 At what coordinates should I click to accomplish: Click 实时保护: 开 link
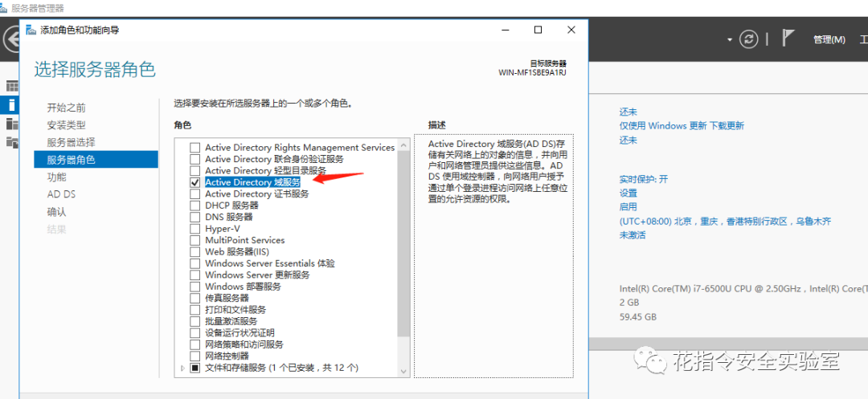pos(644,179)
